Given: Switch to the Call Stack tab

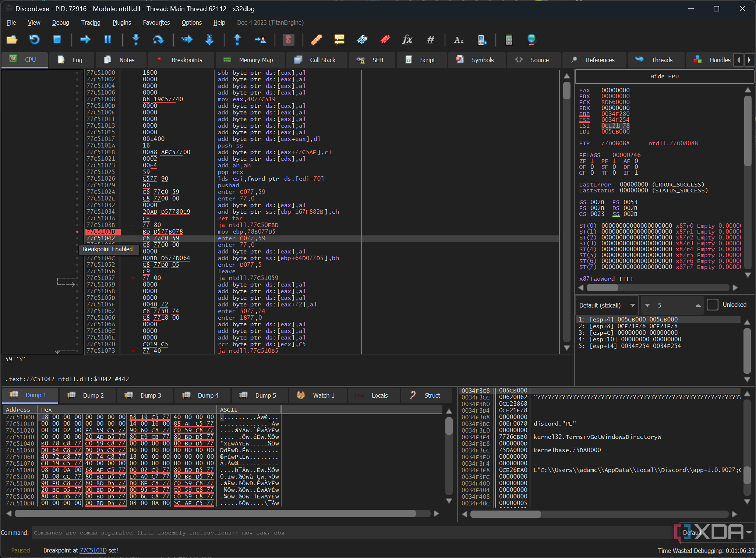Looking at the screenshot, I should (317, 60).
